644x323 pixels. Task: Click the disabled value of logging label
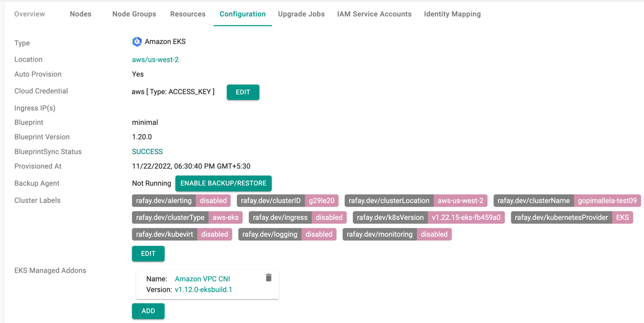(x=319, y=234)
